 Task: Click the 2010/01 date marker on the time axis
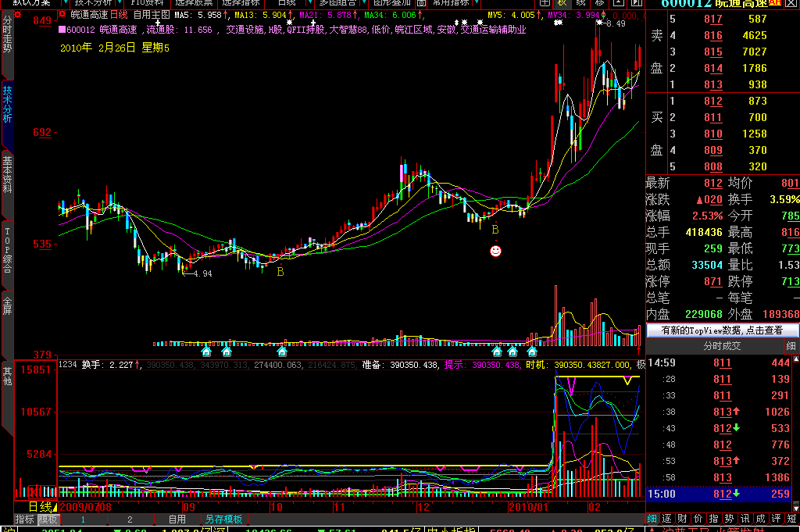point(529,507)
